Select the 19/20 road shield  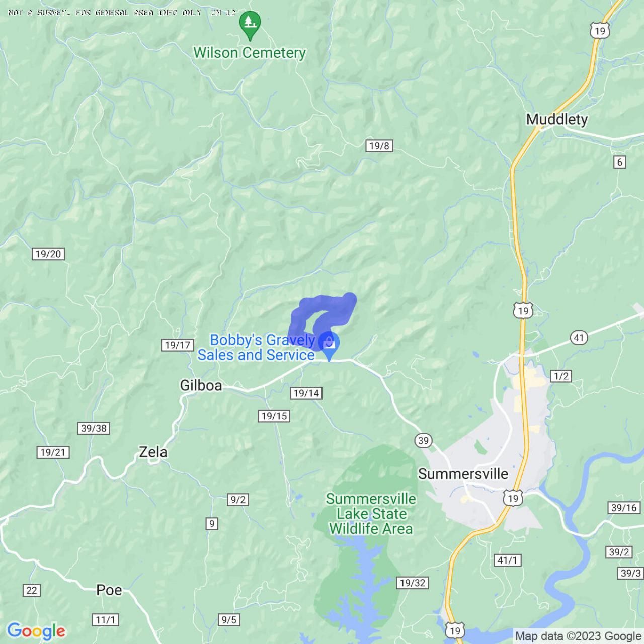[x=48, y=254]
